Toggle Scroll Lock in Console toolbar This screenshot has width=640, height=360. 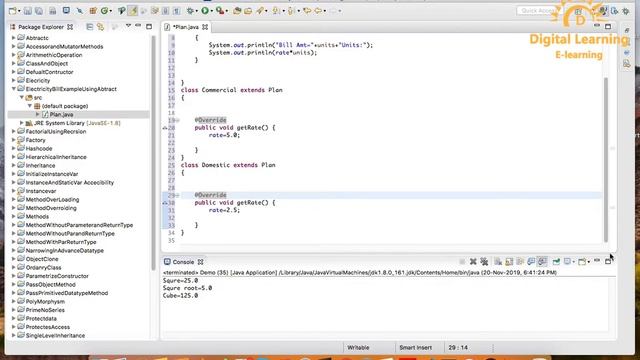tap(509, 262)
